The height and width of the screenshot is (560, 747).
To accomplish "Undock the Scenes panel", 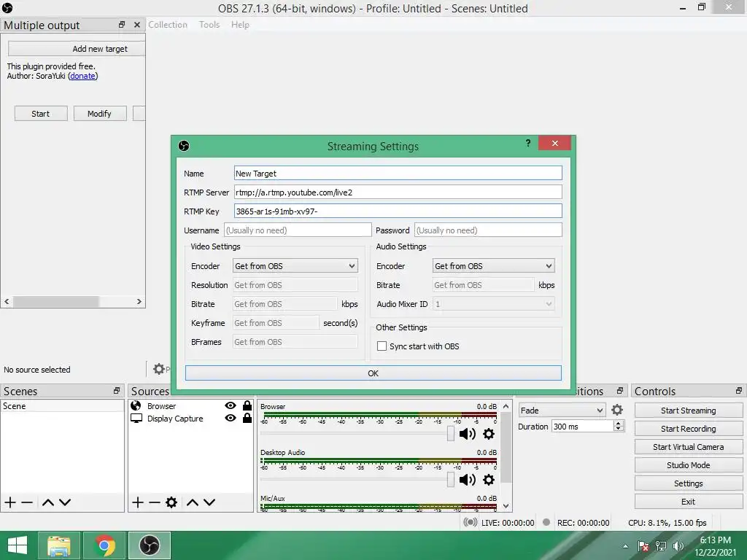I will (117, 391).
